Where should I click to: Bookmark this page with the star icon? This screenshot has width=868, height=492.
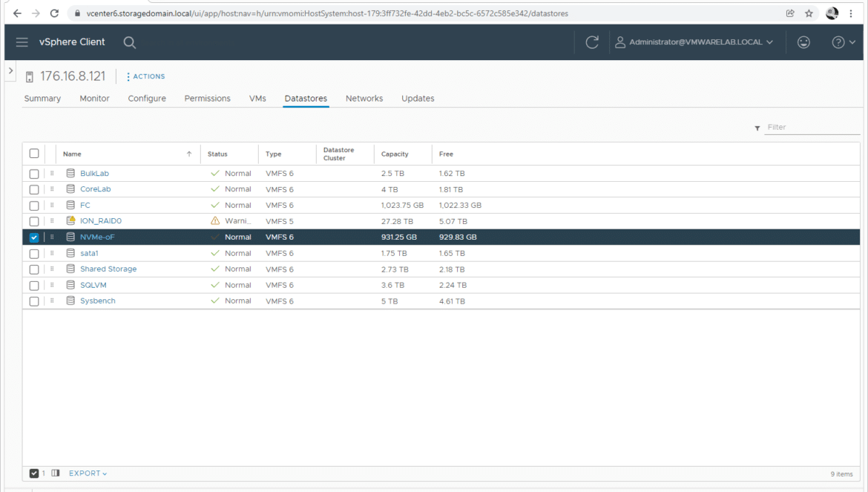pos(809,13)
